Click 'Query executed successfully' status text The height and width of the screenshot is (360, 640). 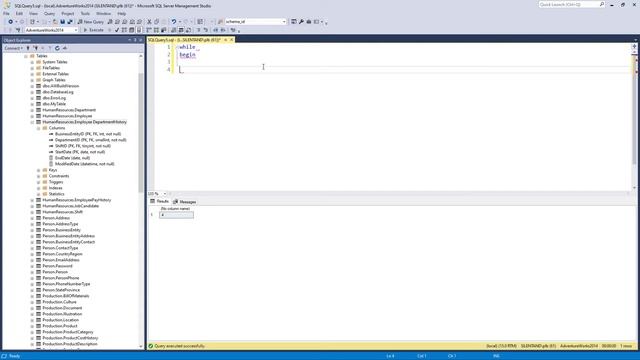(180, 346)
